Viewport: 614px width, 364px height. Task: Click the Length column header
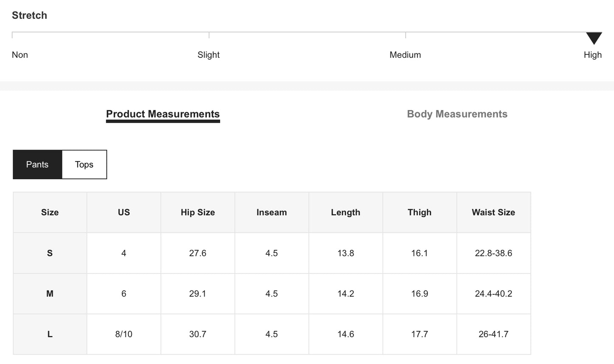(345, 212)
